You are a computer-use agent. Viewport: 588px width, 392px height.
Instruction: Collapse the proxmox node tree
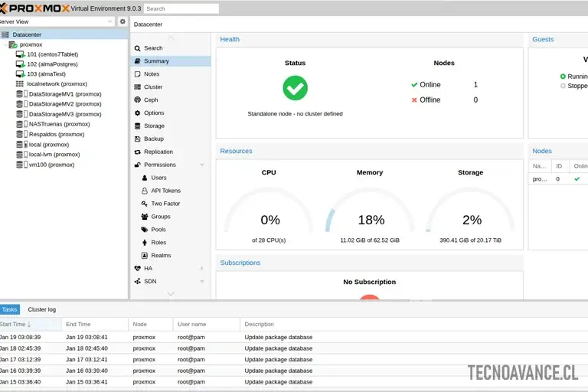[5, 44]
